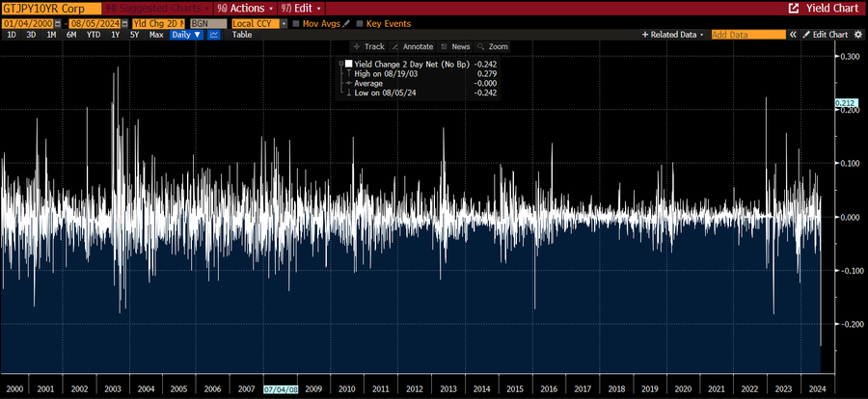The height and width of the screenshot is (399, 868).
Task: Click pencil icon beside Mov Avgs
Action: 346,24
